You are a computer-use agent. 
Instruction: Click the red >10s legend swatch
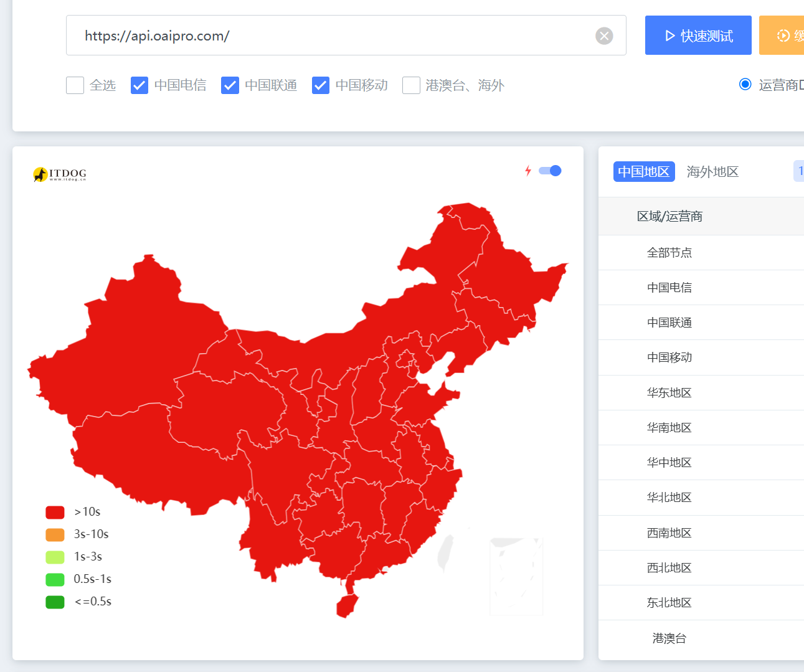click(55, 512)
